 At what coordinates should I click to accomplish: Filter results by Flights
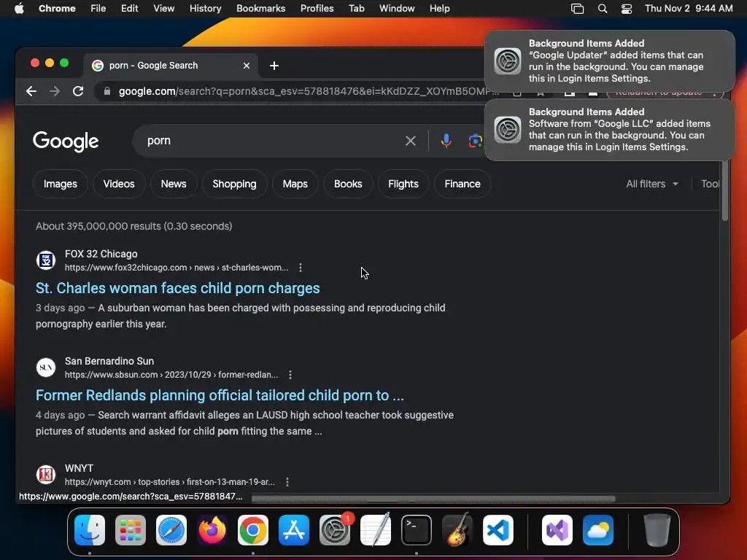coord(403,184)
